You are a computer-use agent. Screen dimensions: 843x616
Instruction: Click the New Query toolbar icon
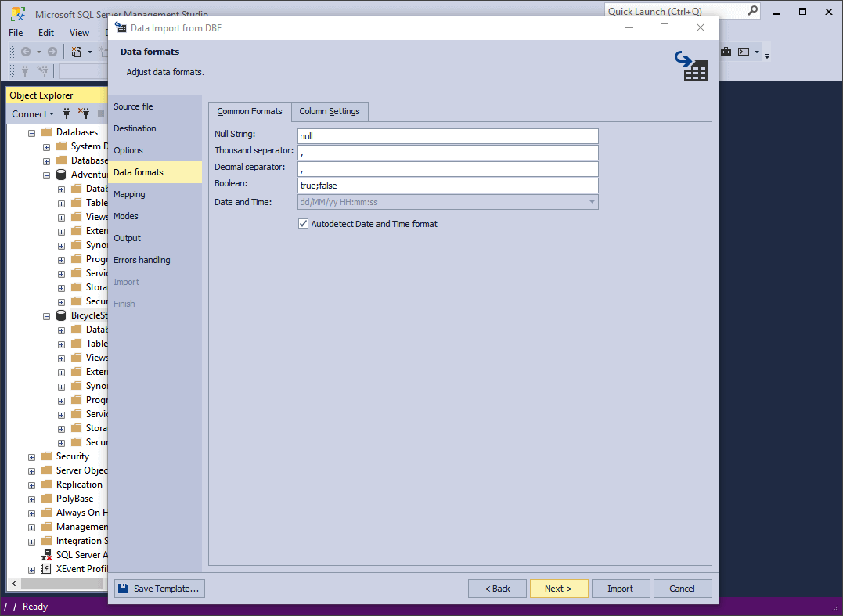click(x=77, y=52)
